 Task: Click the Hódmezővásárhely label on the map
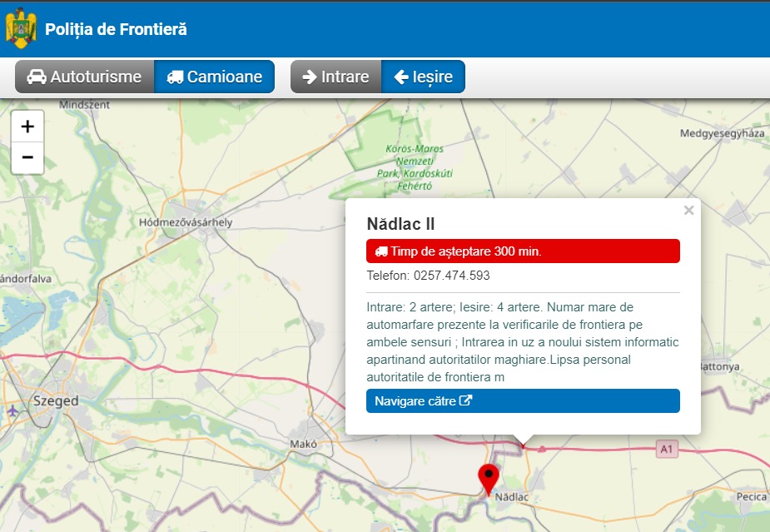[x=186, y=222]
